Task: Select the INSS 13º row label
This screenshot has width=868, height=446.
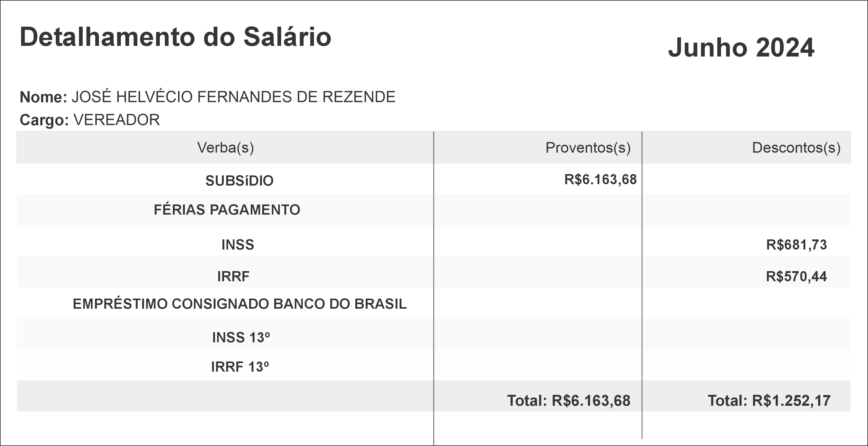Action: point(241,337)
